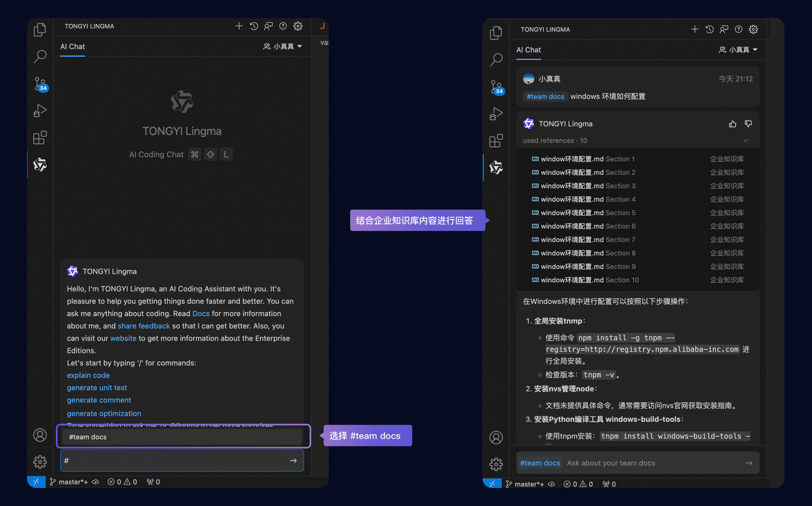Image resolution: width=812 pixels, height=506 pixels.
Task: Open the 小真真 account dropdown in right panel
Action: coord(738,50)
